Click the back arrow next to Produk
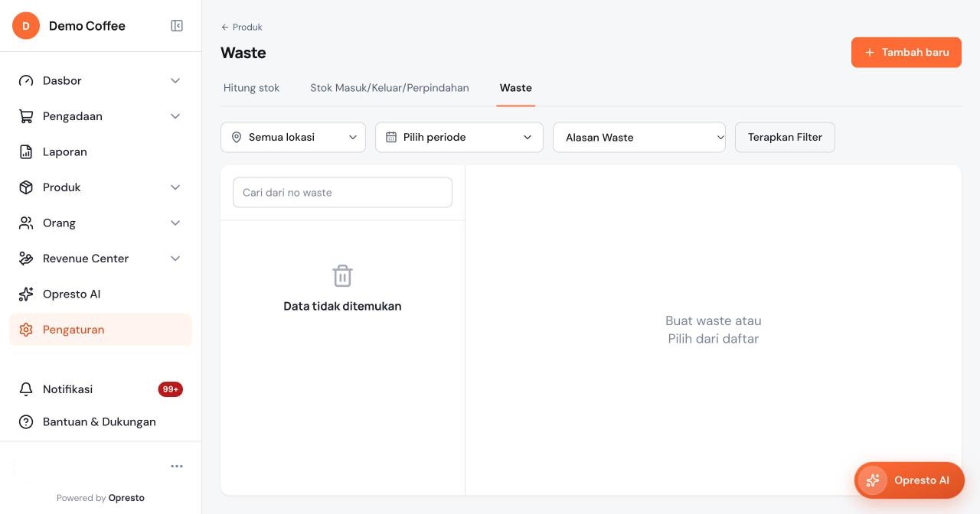The image size is (980, 514). point(225,28)
